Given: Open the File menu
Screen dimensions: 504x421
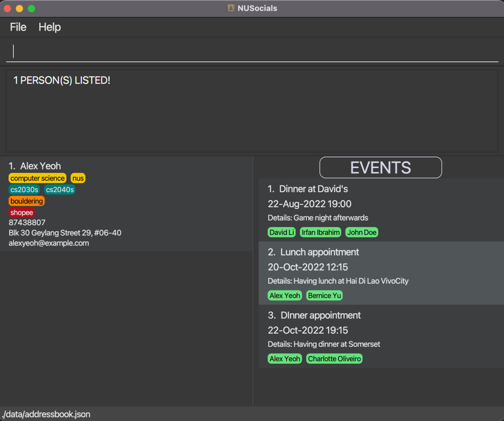Looking at the screenshot, I should point(18,27).
